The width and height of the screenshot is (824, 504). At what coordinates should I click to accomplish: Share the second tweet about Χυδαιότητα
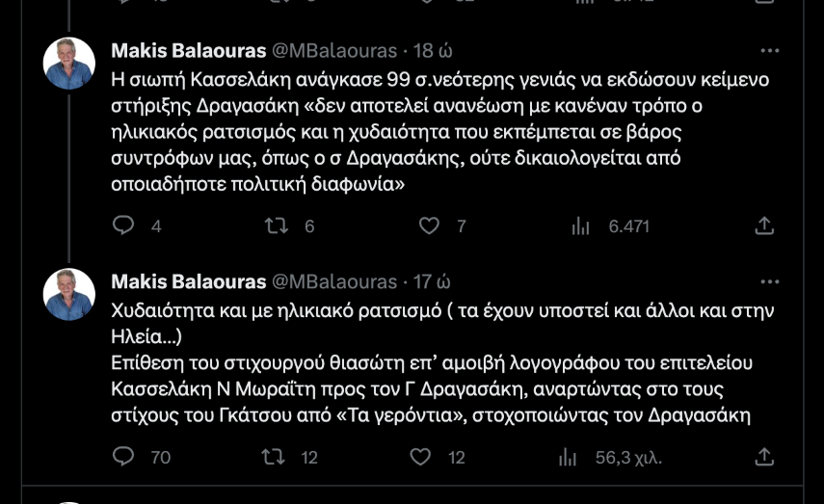(x=764, y=458)
